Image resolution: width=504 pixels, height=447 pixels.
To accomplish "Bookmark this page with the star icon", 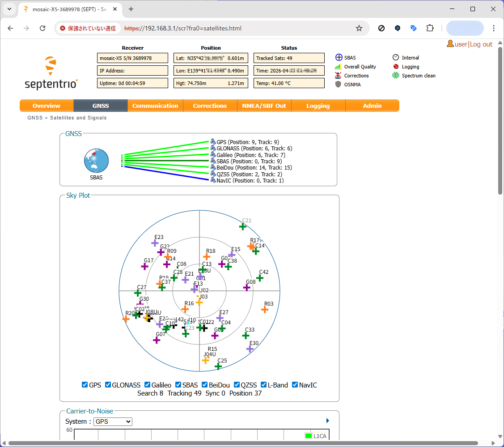I will tap(359, 28).
